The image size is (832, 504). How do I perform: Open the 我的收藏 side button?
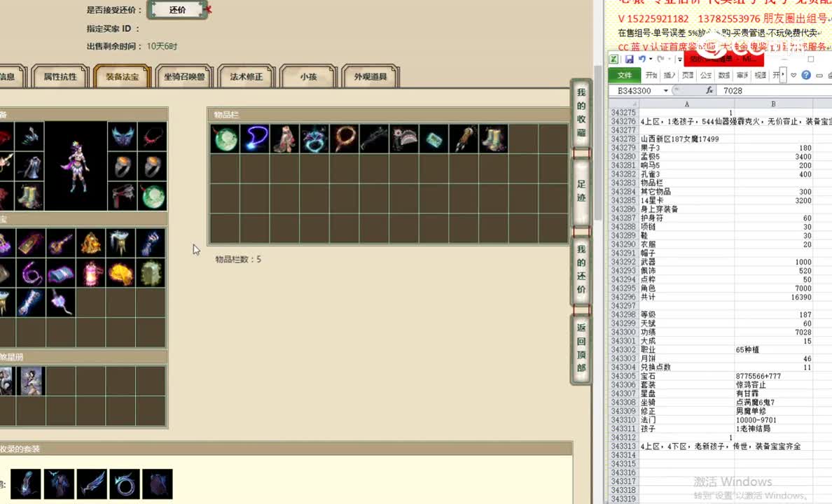[x=581, y=113]
